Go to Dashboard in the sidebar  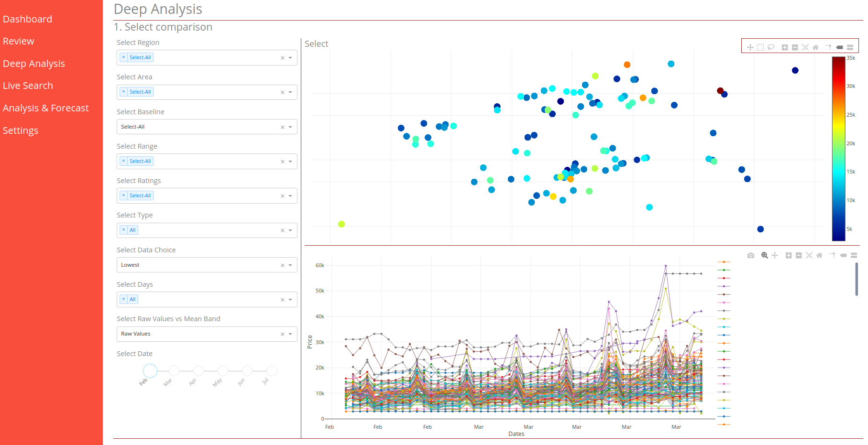[27, 19]
